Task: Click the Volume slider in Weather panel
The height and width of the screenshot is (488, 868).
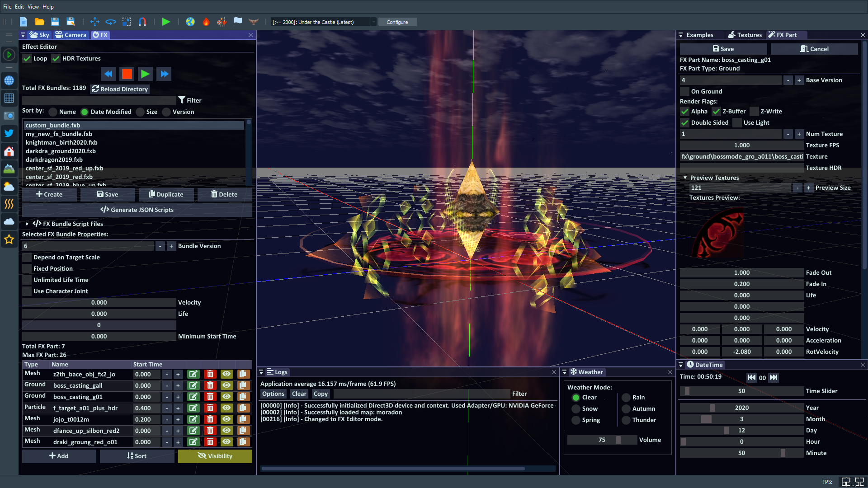Action: coord(602,440)
